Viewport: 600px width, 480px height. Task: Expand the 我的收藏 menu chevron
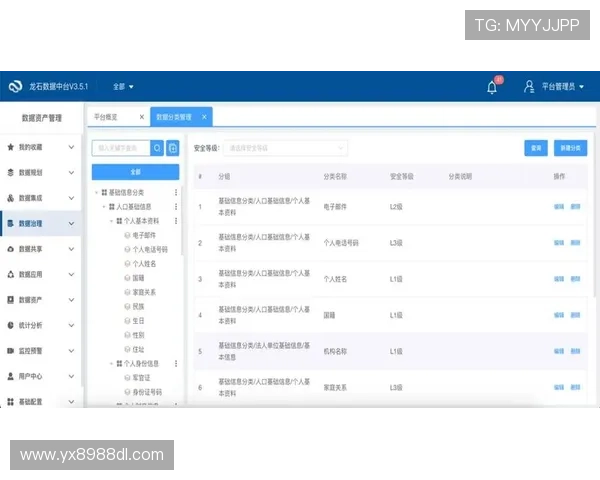(71, 147)
